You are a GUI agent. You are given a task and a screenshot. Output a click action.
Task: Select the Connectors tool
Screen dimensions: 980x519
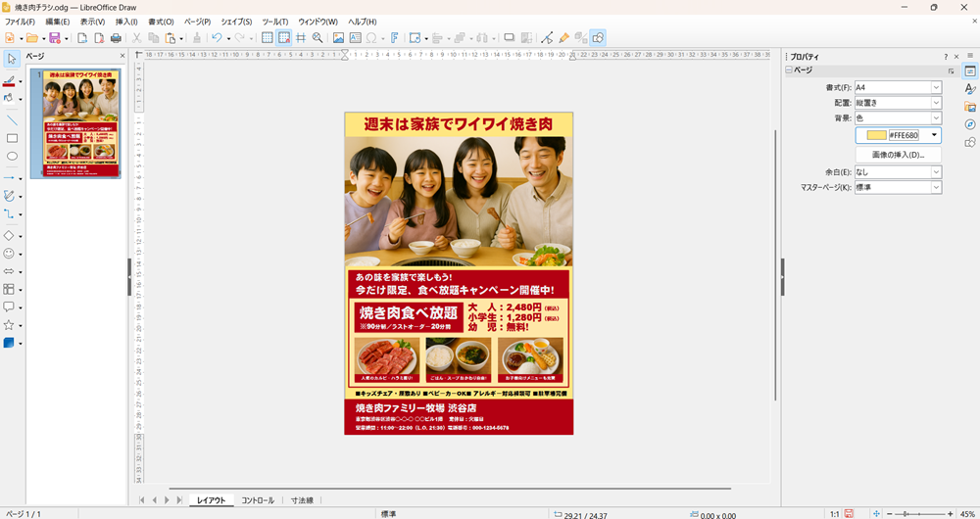point(9,214)
